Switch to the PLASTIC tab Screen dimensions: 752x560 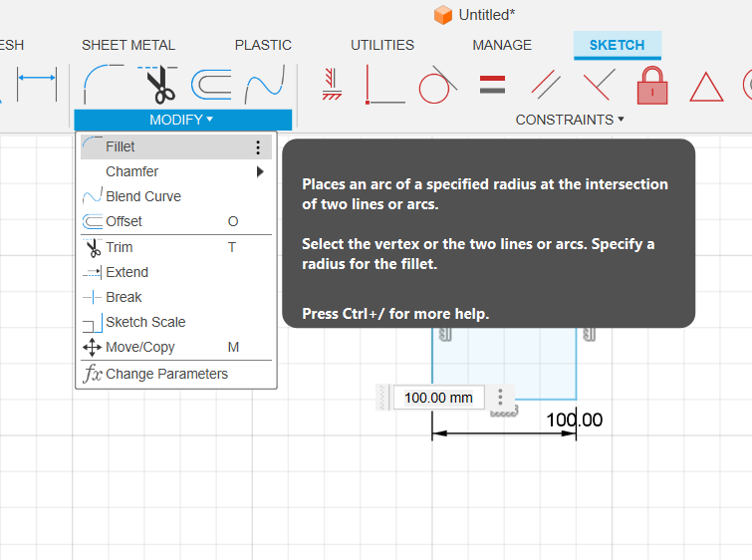click(263, 45)
